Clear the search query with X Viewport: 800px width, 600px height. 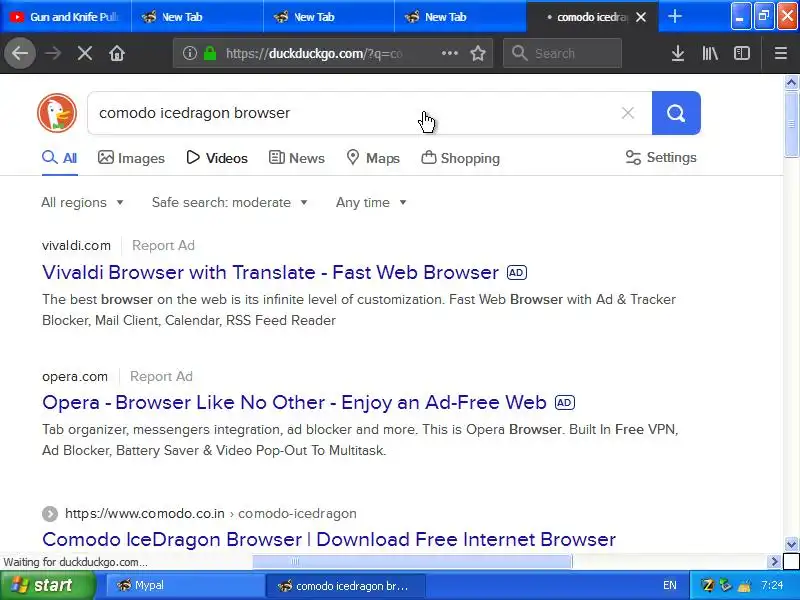[628, 113]
